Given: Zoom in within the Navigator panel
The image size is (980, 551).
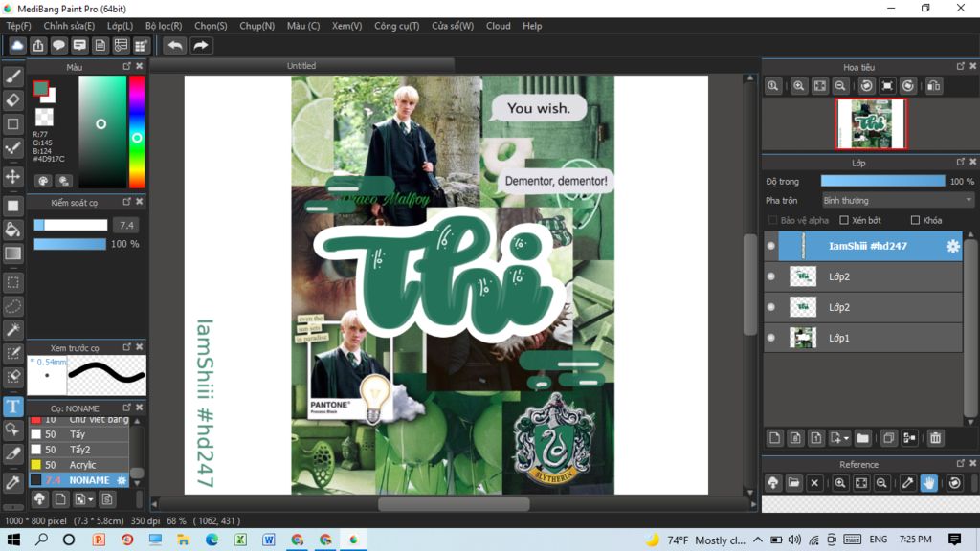Looking at the screenshot, I should click(x=799, y=86).
